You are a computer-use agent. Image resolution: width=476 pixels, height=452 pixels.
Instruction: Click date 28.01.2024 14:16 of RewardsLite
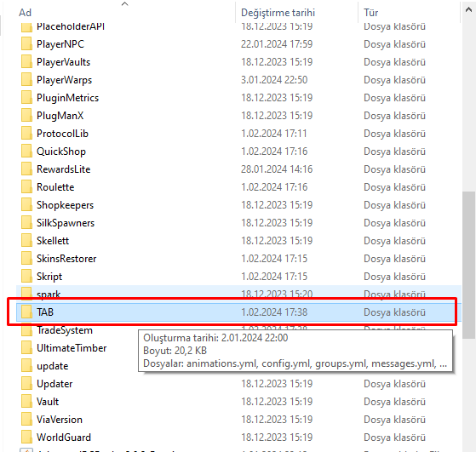click(x=277, y=169)
